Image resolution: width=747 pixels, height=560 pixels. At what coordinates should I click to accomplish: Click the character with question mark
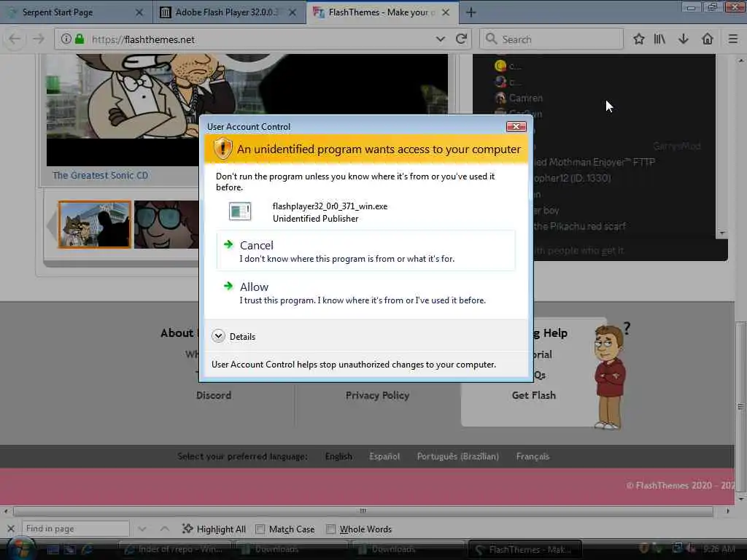click(x=611, y=376)
